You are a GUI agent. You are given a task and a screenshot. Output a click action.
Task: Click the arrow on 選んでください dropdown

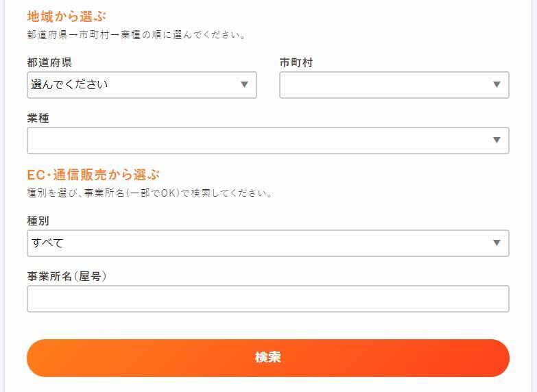coord(244,85)
